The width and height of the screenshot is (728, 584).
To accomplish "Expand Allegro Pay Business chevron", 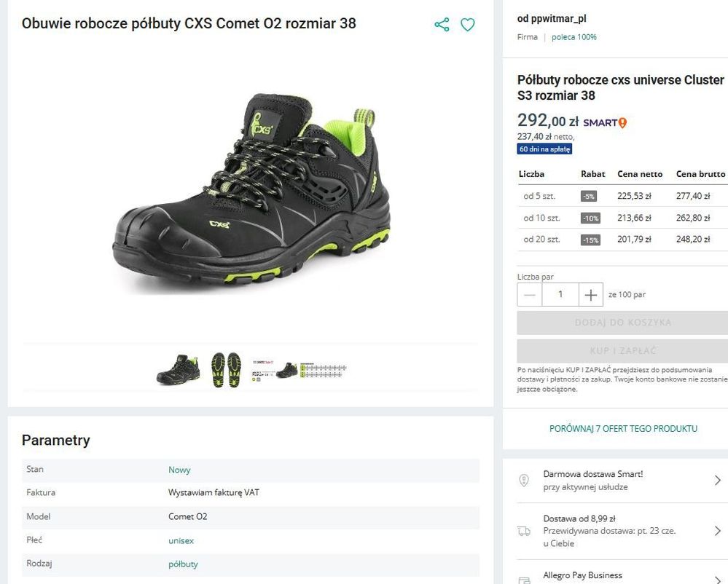I will click(x=717, y=579).
